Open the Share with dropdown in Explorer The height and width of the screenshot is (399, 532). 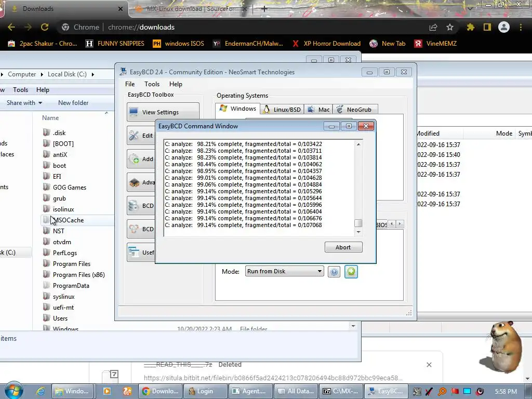tap(24, 102)
